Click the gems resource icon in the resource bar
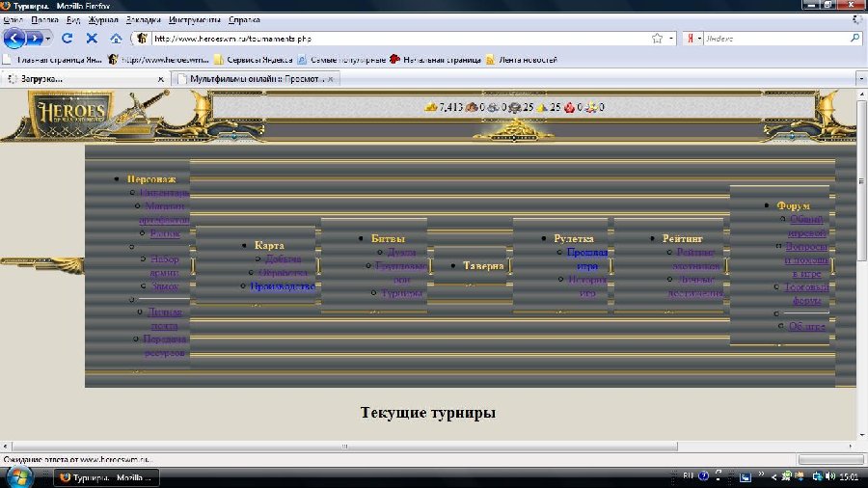 click(591, 107)
